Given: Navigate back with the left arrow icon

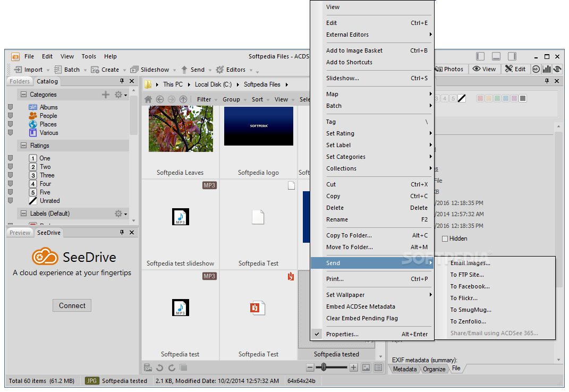Looking at the screenshot, I should tap(160, 99).
